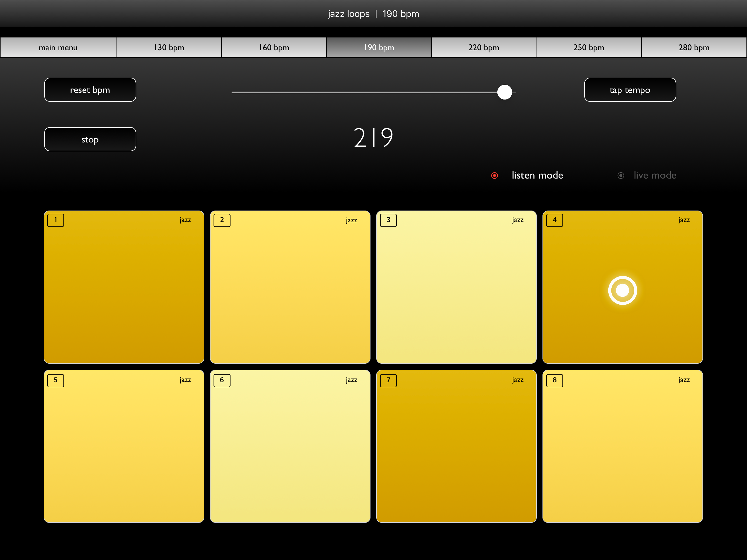Image resolution: width=747 pixels, height=560 pixels.
Task: Tap the playing indicator on pad 4
Action: pyautogui.click(x=622, y=290)
